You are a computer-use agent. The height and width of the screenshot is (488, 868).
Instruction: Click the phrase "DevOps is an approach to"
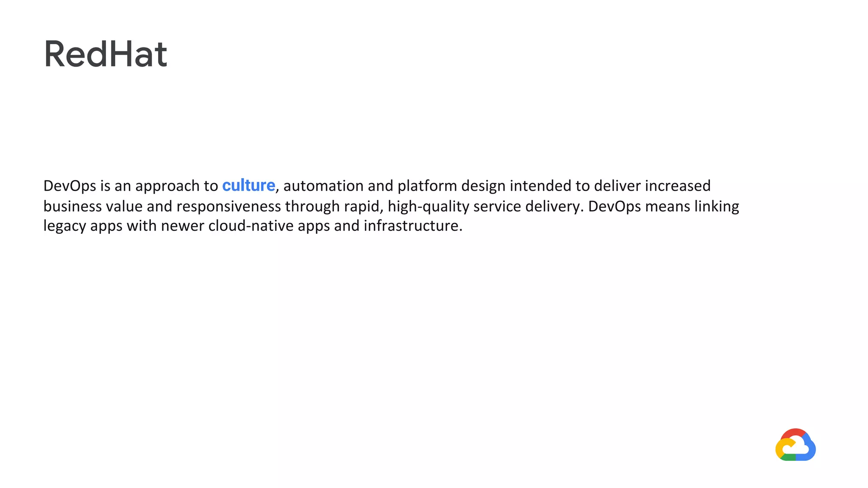[x=131, y=186]
